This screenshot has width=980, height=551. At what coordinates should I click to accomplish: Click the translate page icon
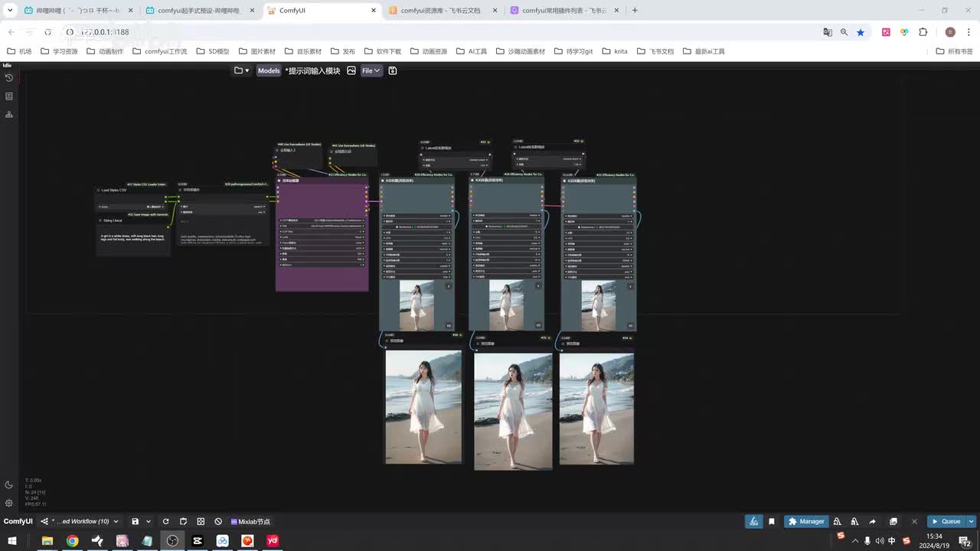pos(828,32)
